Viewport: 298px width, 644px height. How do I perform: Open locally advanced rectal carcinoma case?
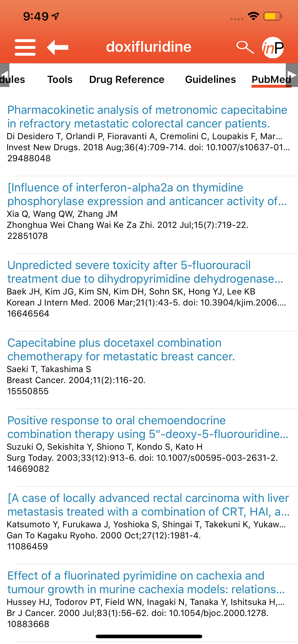tap(148, 505)
